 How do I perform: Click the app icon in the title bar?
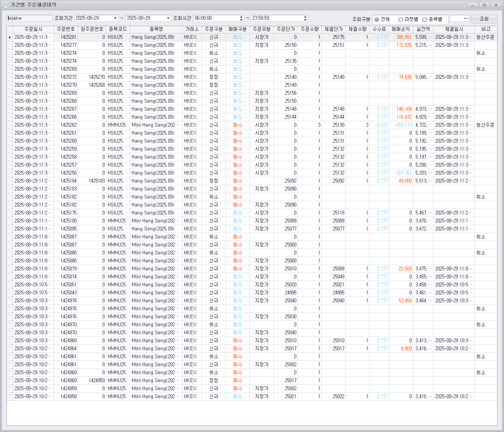(5, 5)
